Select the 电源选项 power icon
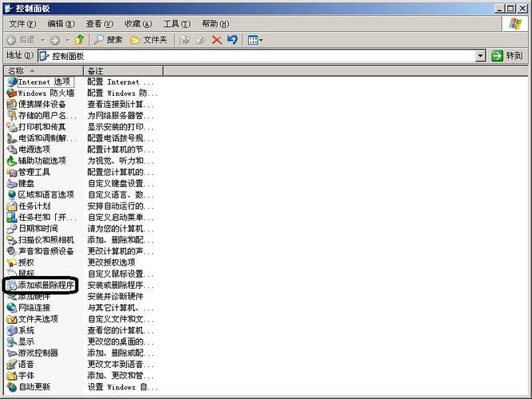 tap(12, 149)
